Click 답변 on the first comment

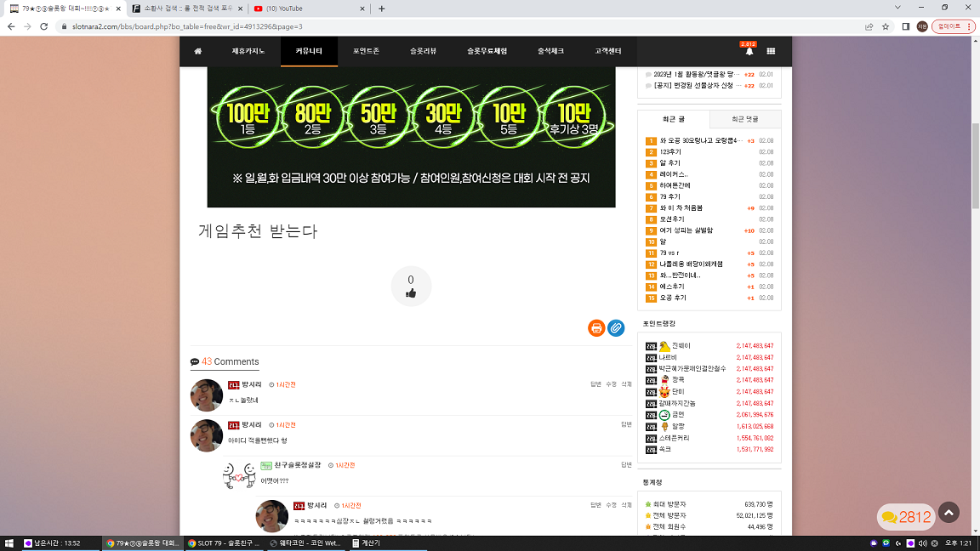tap(595, 384)
